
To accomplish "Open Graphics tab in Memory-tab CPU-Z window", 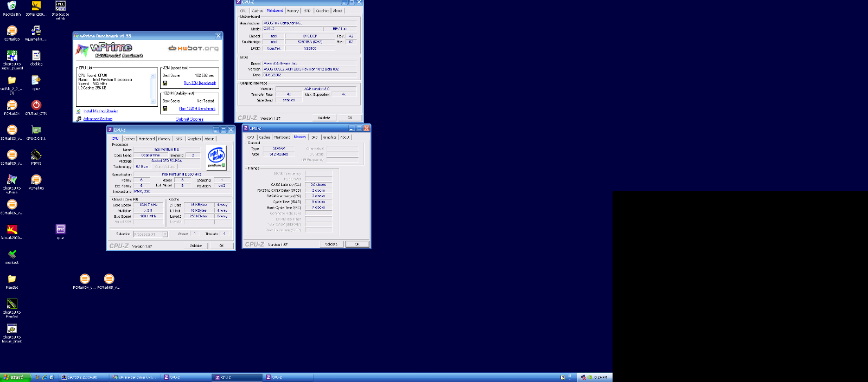I will [330, 137].
